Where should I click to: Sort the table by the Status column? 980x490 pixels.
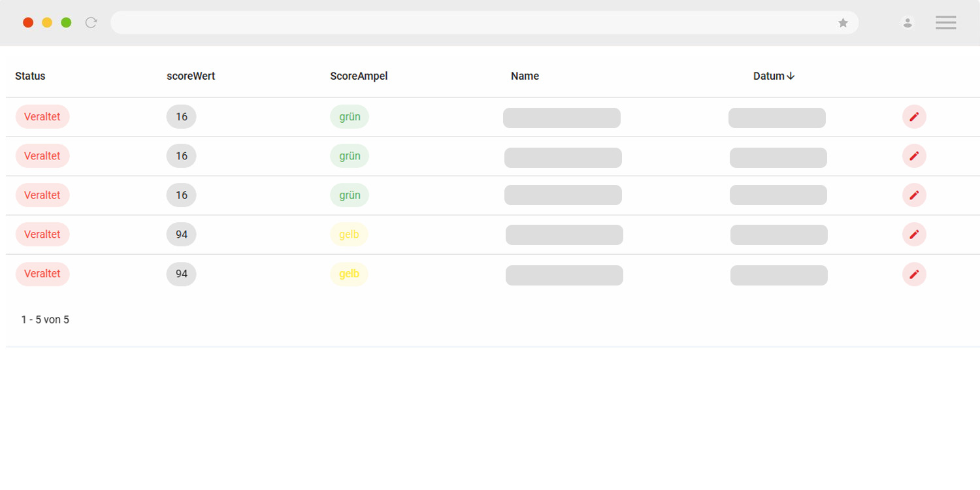(x=30, y=76)
